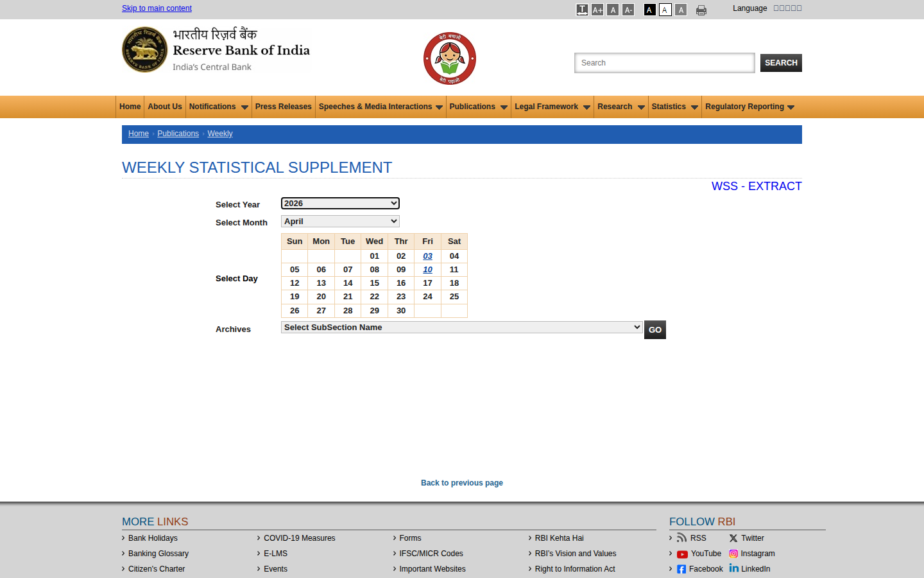Open the Publications menu

tap(478, 107)
